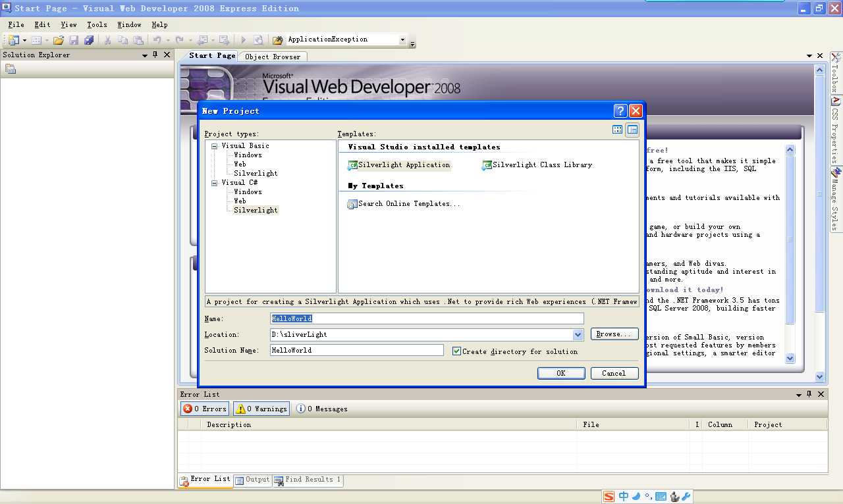Open the Tools menu
The image size is (843, 504).
point(97,24)
